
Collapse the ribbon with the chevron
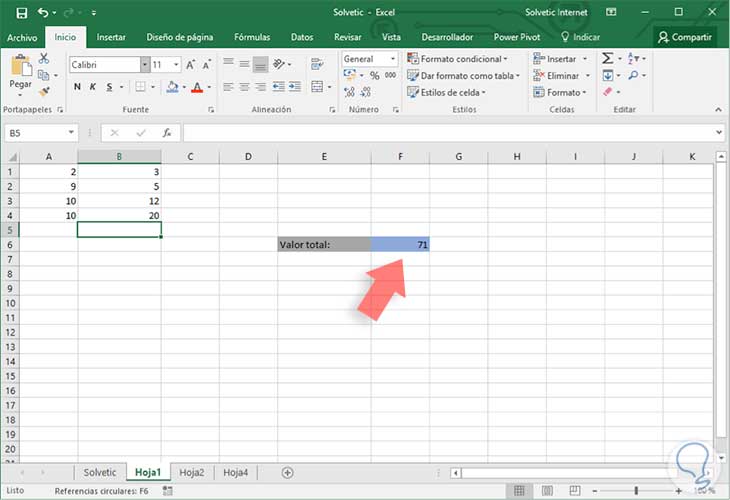click(x=718, y=109)
